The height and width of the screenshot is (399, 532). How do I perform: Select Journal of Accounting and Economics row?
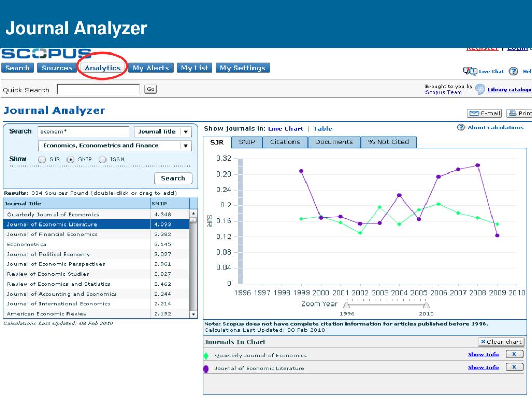point(96,294)
